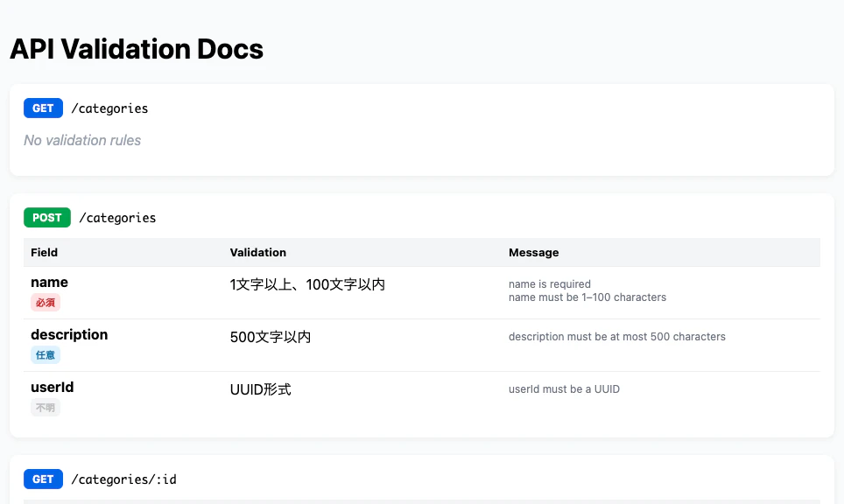Click the POST method badge
Viewport: 844px width, 504px height.
[x=46, y=217]
